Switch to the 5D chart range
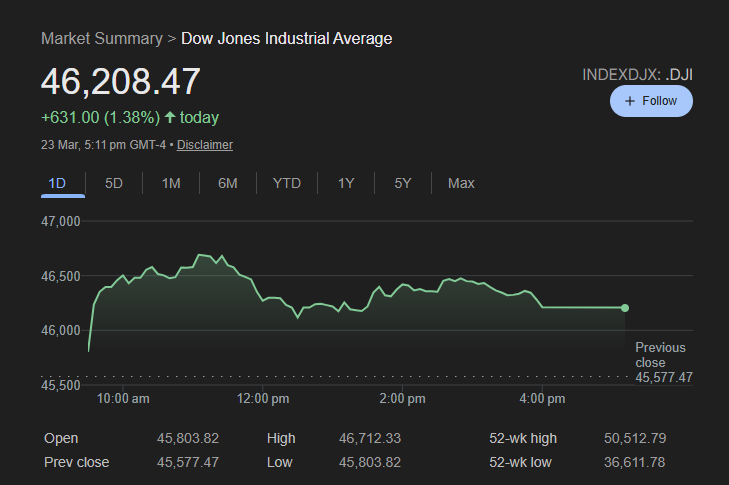 pyautogui.click(x=114, y=183)
